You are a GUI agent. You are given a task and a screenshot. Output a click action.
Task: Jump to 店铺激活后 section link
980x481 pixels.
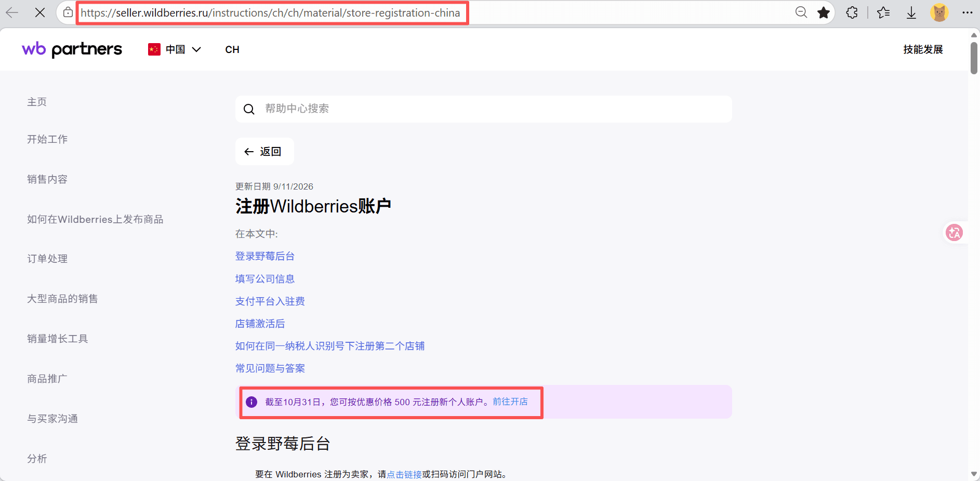point(260,324)
